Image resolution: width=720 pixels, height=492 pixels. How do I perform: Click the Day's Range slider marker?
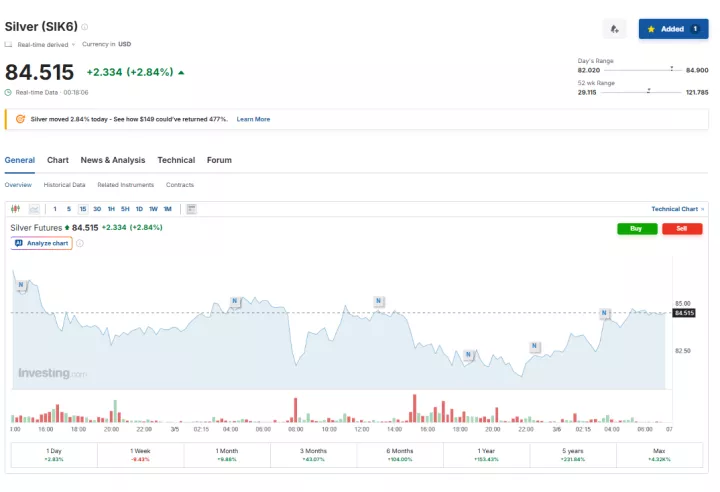[670, 70]
